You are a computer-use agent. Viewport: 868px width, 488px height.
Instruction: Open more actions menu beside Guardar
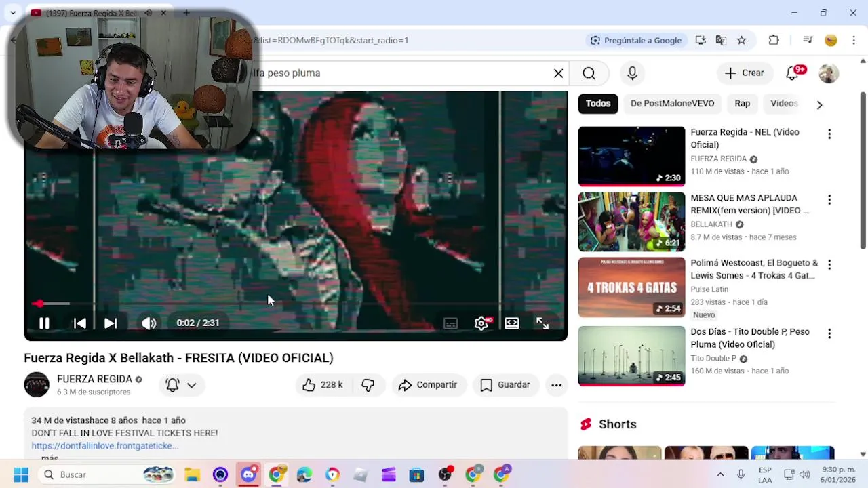pyautogui.click(x=556, y=385)
